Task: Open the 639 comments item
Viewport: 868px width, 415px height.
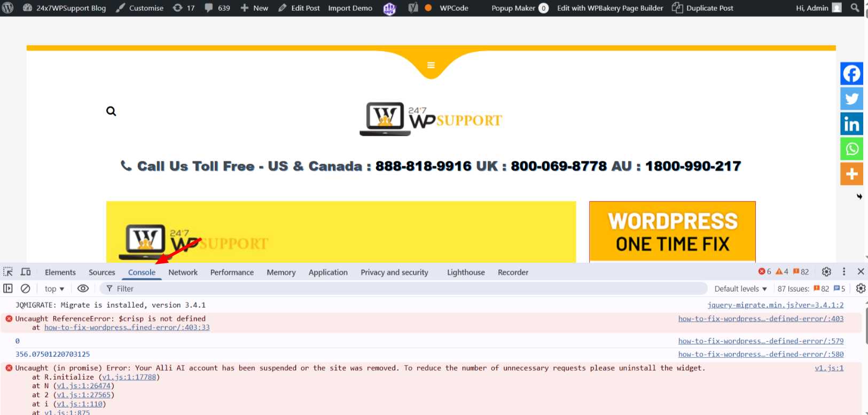Action: pos(217,8)
